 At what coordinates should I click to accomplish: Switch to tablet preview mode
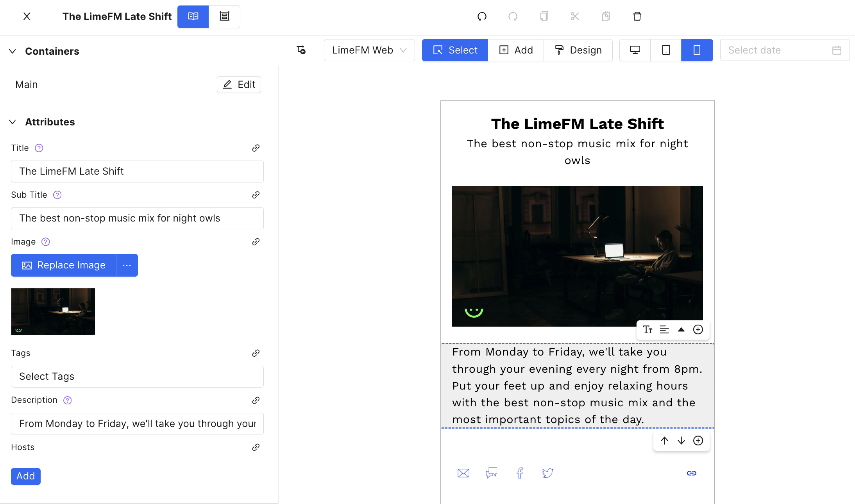(x=666, y=50)
